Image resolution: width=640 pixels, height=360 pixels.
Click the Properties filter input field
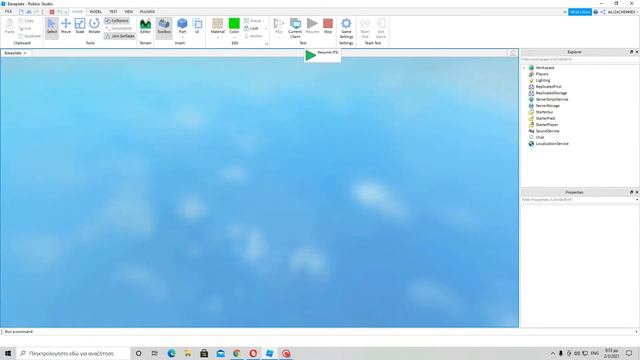578,200
